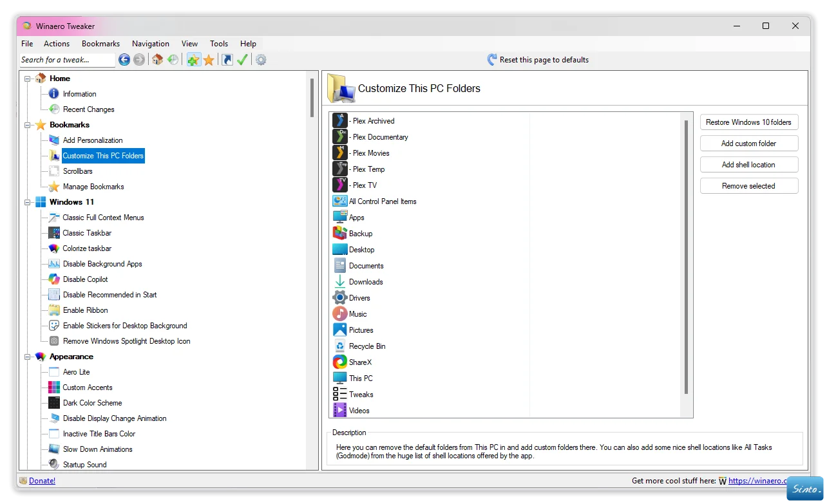
Task: Click the Drivers gear icon in list
Action: [x=340, y=297]
